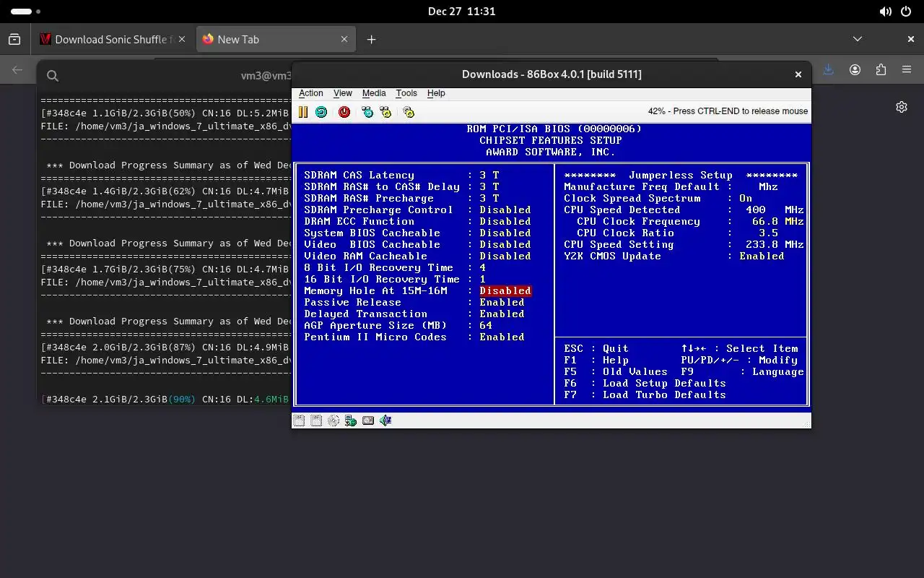The height and width of the screenshot is (578, 924).
Task: Click the Video BIOS Cacheable entry
Action: 417,245
